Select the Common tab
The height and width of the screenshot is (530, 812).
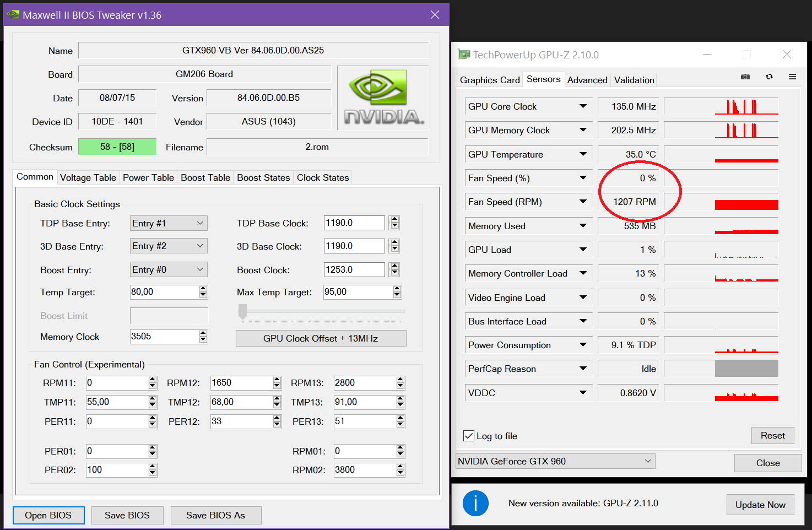[x=35, y=177]
